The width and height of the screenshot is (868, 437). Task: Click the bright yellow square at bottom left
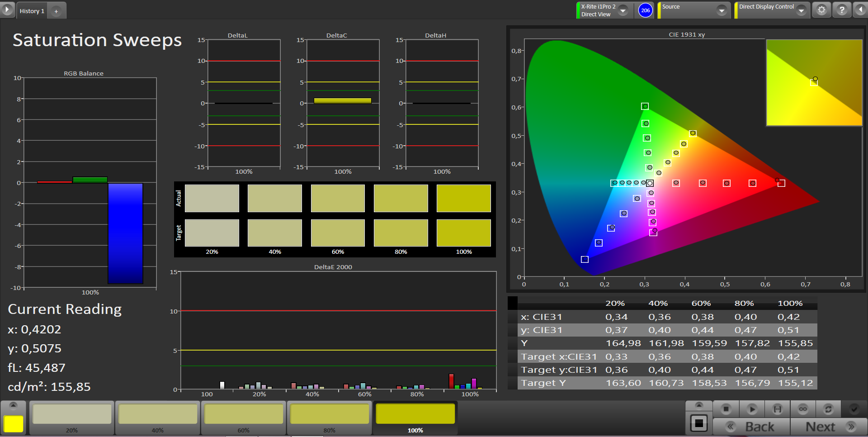(14, 424)
